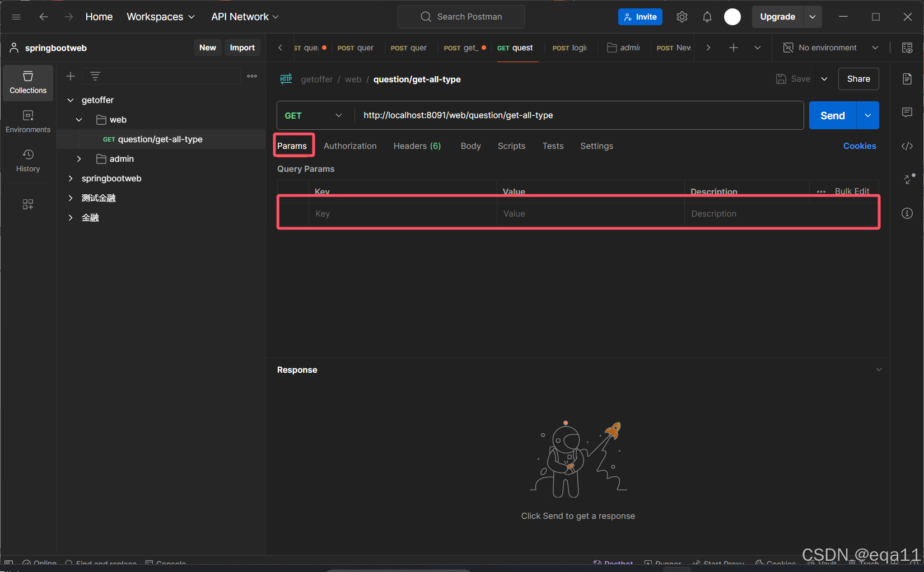Expand the admin folder
The height and width of the screenshot is (572, 924).
tap(79, 159)
